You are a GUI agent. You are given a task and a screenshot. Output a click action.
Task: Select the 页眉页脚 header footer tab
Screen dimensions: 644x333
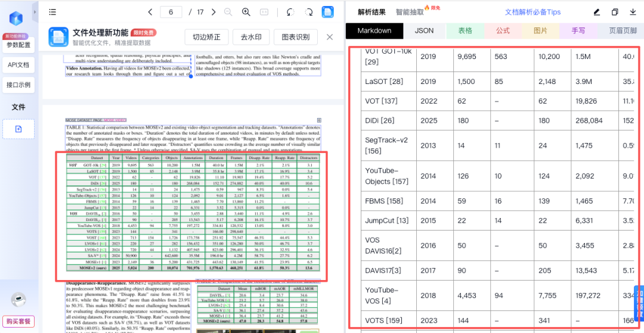tap(621, 30)
